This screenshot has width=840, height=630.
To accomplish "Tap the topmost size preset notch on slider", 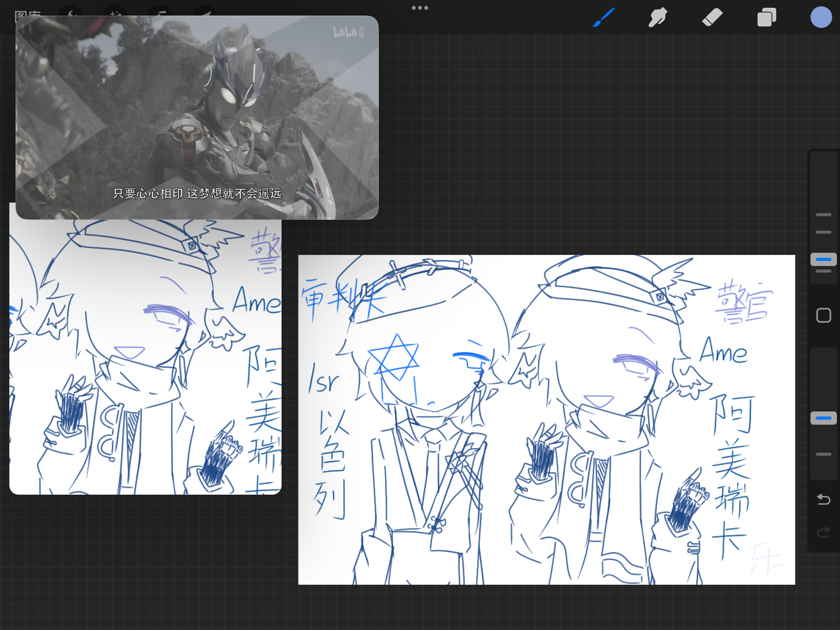I will (x=823, y=215).
